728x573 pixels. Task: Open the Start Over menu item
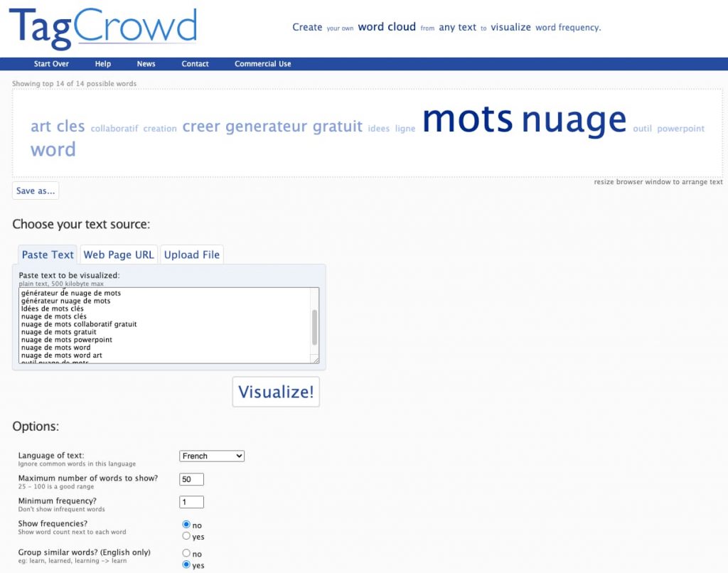[x=50, y=63]
